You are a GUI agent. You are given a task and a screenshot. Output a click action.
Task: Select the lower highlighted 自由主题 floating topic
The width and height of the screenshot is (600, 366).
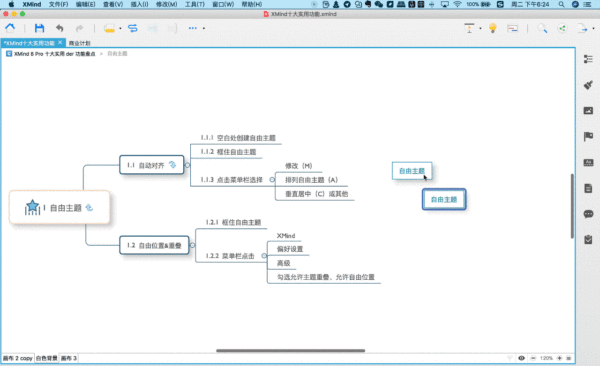tap(444, 199)
